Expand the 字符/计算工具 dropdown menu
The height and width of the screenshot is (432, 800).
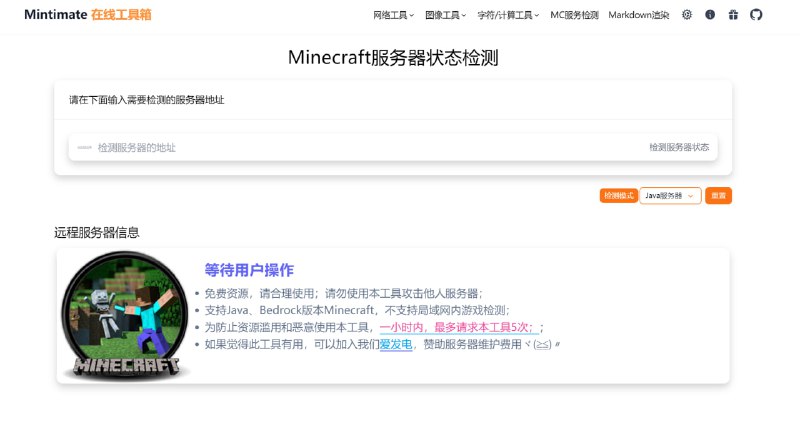pyautogui.click(x=508, y=15)
